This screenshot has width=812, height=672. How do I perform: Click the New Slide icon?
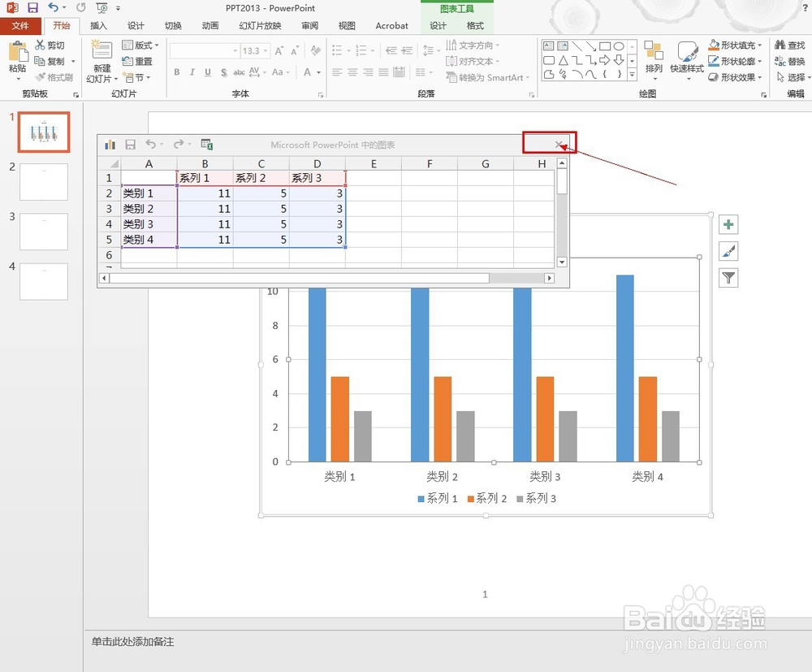tap(101, 50)
